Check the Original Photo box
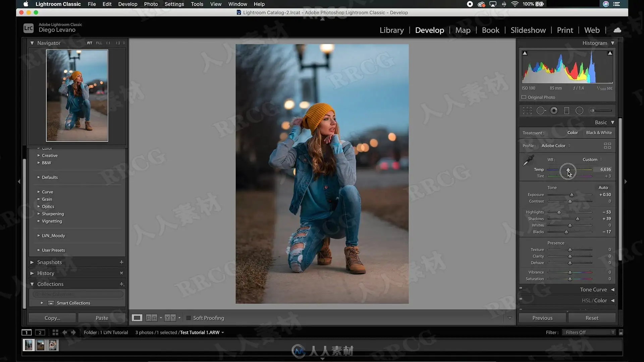Screen dimensions: 644x362 tap(524, 97)
